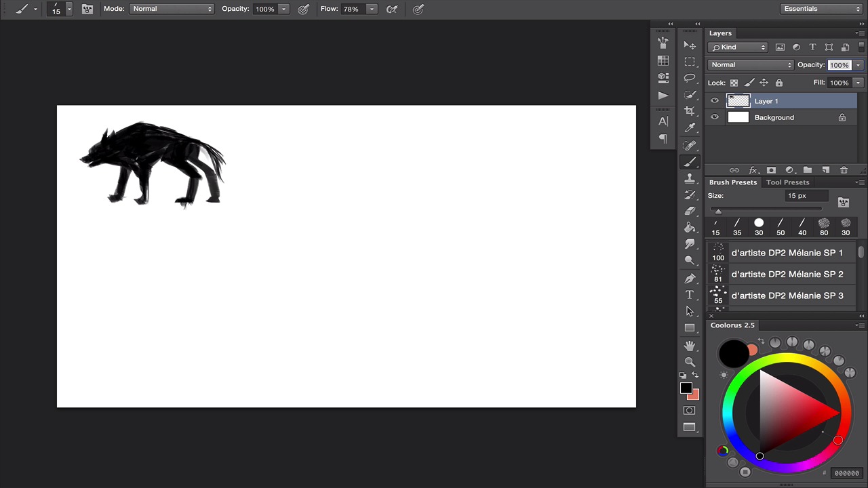Open the layer blend mode dropdown
Image resolution: width=868 pixels, height=488 pixels.
(751, 64)
